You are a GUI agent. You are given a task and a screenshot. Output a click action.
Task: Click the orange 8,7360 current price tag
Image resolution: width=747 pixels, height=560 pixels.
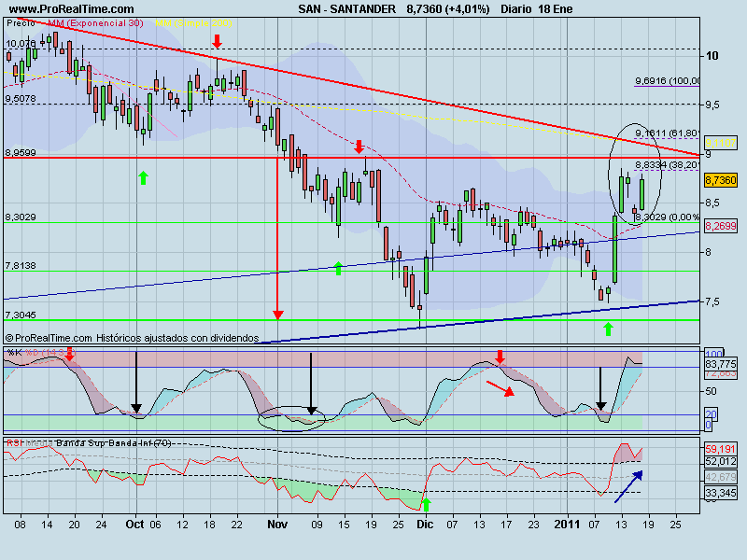click(x=721, y=180)
